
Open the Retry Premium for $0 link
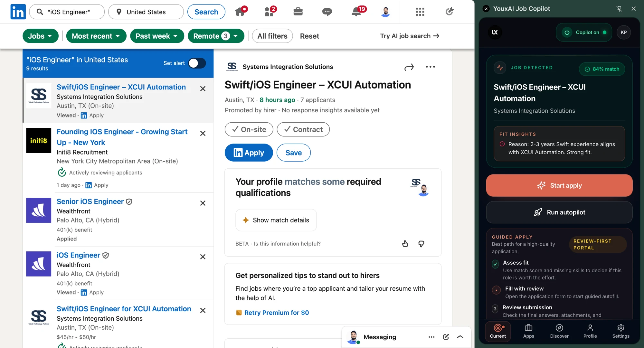click(276, 313)
